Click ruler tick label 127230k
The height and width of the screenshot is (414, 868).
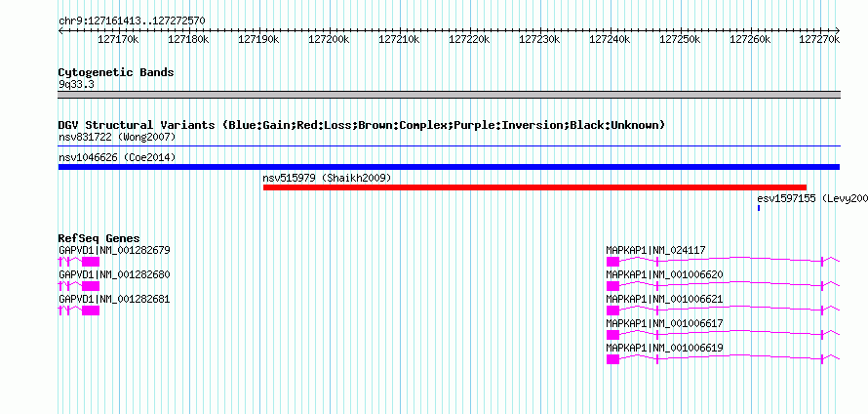(x=539, y=39)
